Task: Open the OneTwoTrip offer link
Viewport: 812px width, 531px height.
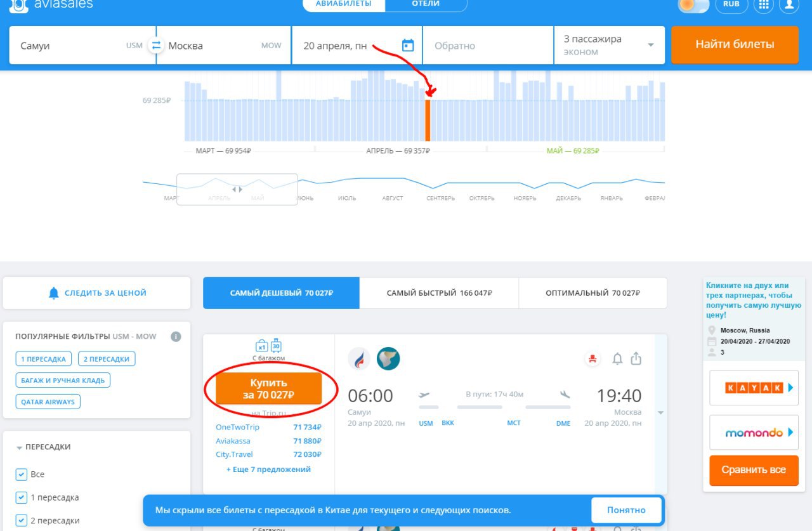Action: pyautogui.click(x=237, y=427)
